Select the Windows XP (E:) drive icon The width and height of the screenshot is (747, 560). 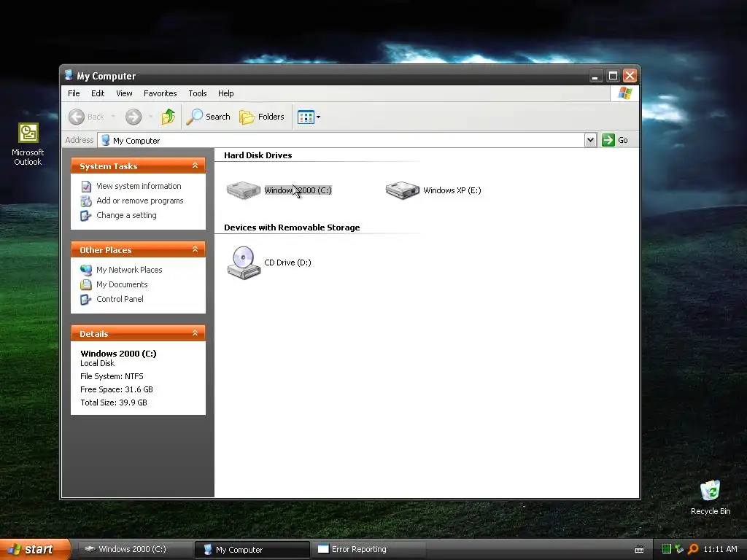403,190
